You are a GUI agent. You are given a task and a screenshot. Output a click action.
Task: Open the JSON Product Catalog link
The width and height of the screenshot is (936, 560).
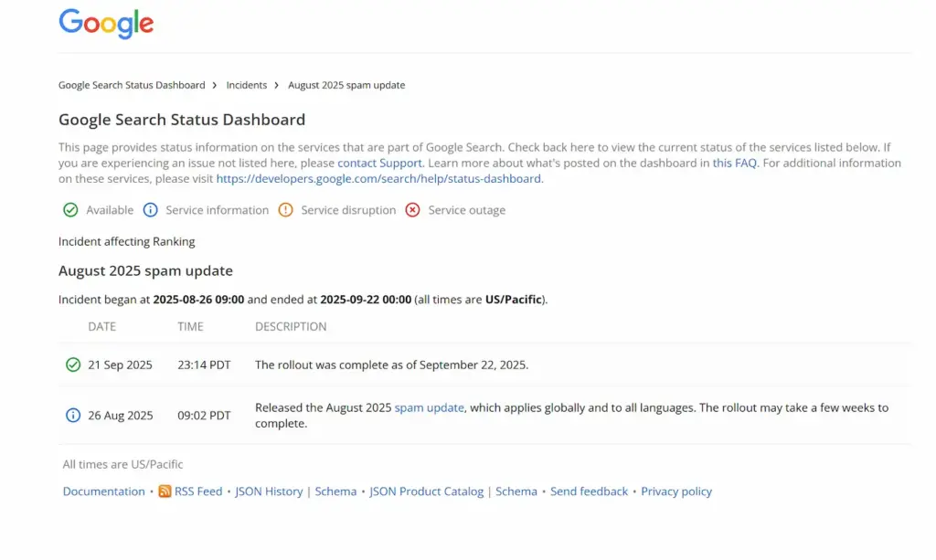[x=426, y=491]
